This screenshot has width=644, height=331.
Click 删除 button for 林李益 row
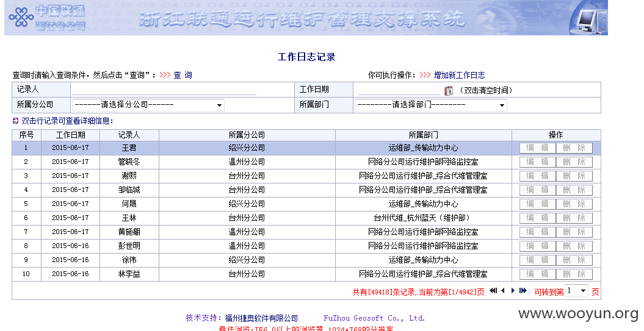(x=574, y=274)
